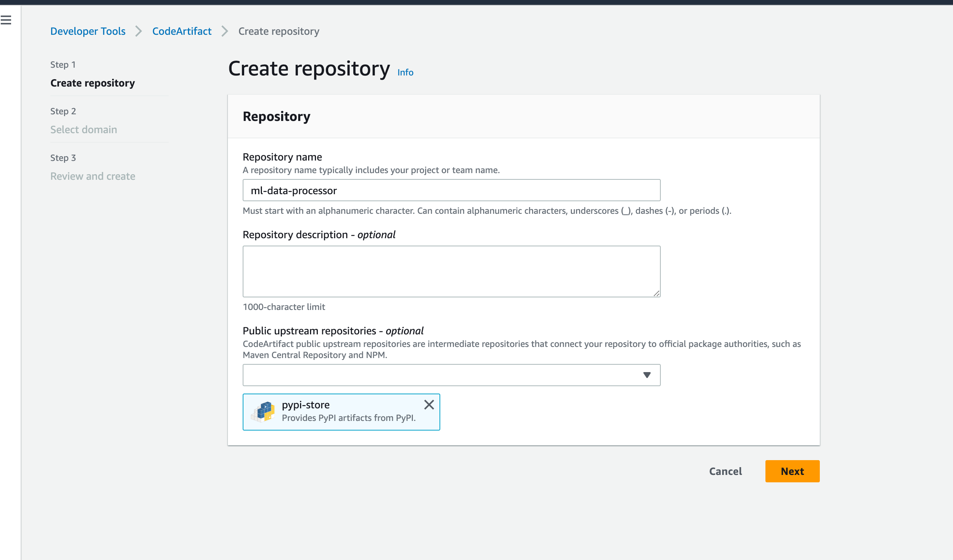Click the Create repository breadcrumb text

[x=279, y=31]
